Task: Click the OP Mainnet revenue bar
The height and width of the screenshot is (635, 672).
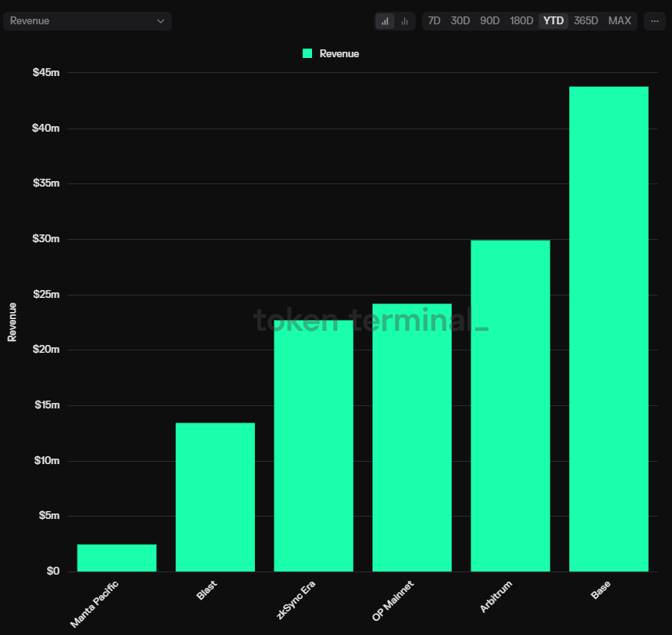Action: [412, 437]
